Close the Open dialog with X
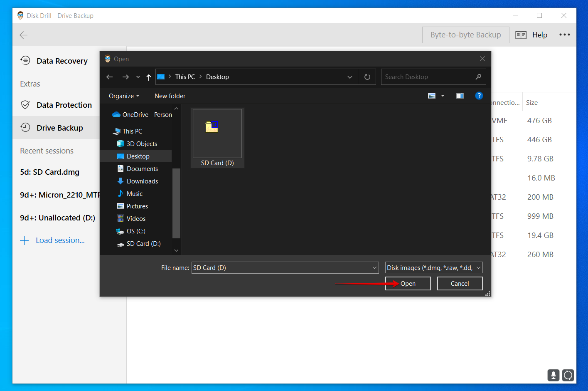Image resolution: width=588 pixels, height=391 pixels. [482, 59]
